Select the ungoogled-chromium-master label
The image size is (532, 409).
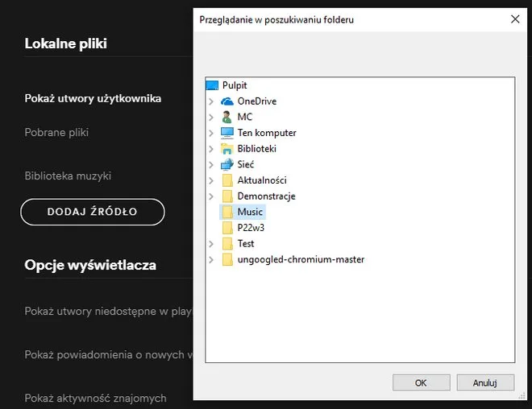301,259
